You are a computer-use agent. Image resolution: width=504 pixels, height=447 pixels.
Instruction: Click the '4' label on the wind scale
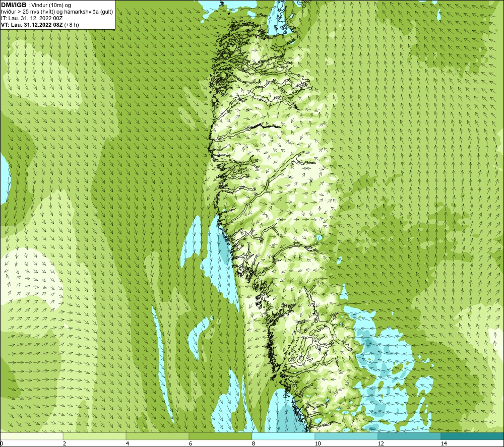tap(128, 443)
